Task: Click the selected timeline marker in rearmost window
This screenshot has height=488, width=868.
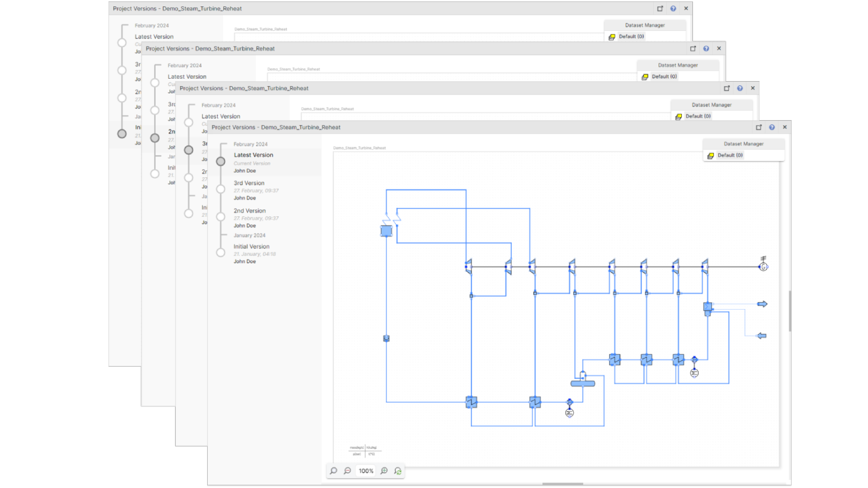Action: (x=122, y=134)
